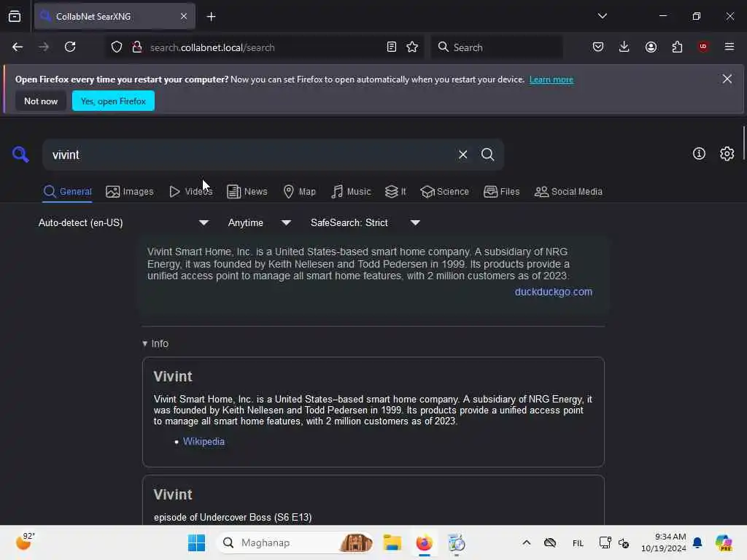Open the weather widget showing 92°

pos(25,542)
